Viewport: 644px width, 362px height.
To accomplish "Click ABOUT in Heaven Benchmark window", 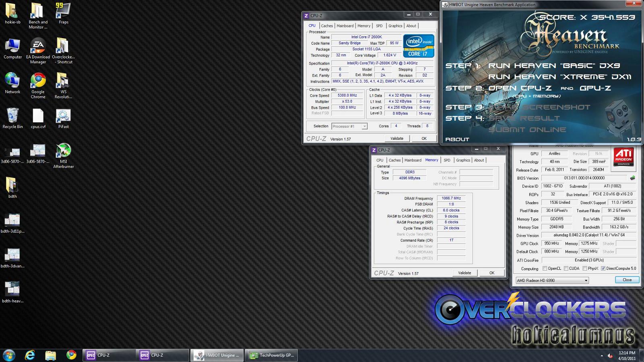I will tap(457, 139).
